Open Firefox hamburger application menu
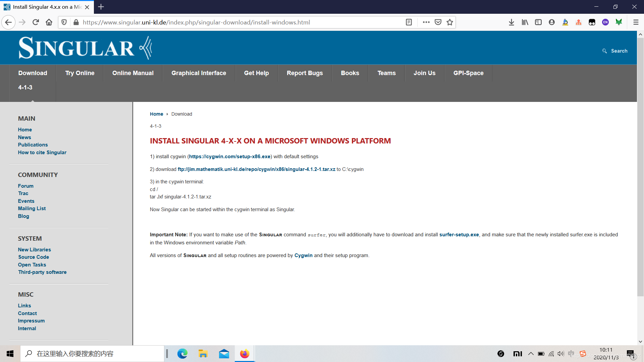 pos(636,22)
